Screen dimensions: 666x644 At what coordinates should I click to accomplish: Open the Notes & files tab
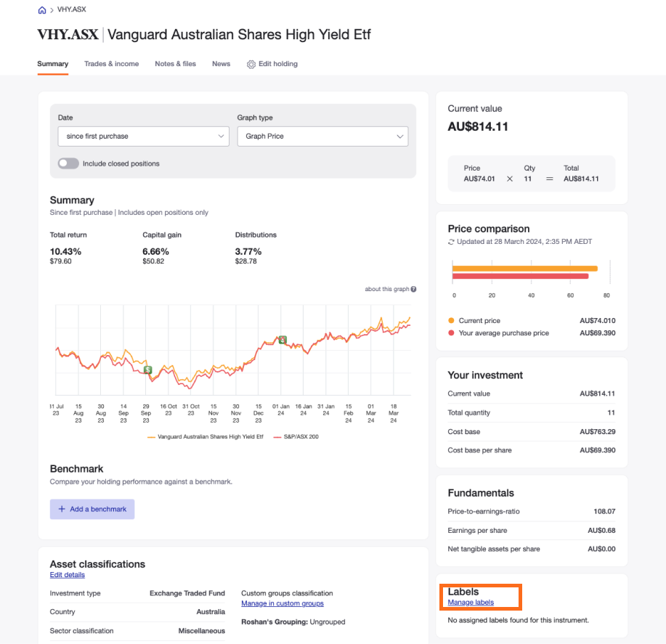click(176, 64)
